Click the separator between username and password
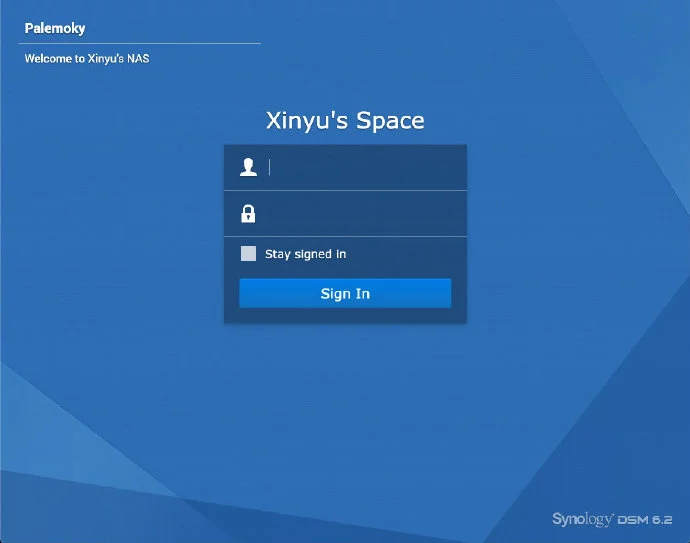The width and height of the screenshot is (690, 543). (x=345, y=190)
